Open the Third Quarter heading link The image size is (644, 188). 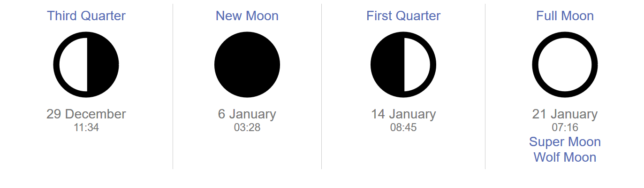tap(86, 16)
